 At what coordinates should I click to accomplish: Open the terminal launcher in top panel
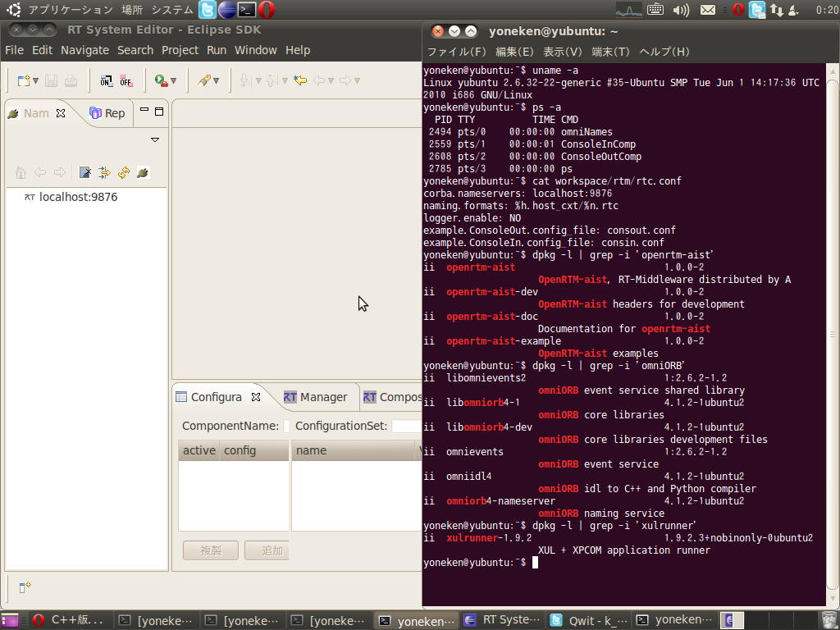[x=246, y=10]
